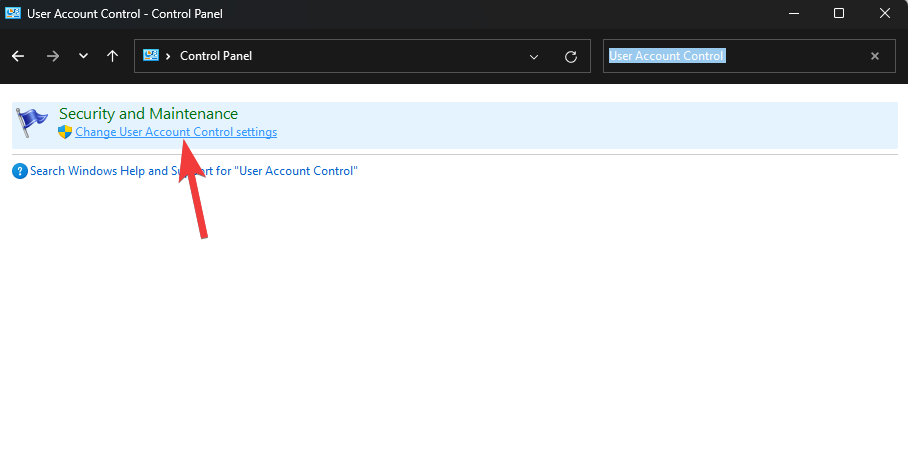Click the Back navigation arrow

click(18, 56)
